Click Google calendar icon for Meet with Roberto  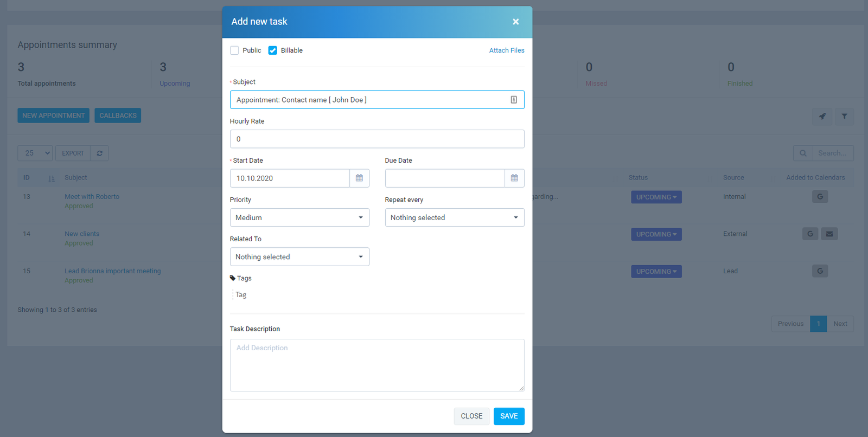pos(820,197)
